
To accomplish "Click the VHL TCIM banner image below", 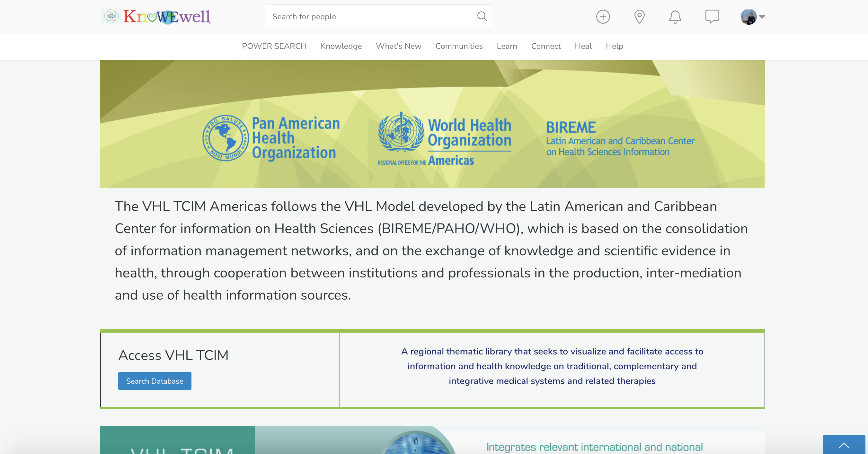I will pos(432,440).
